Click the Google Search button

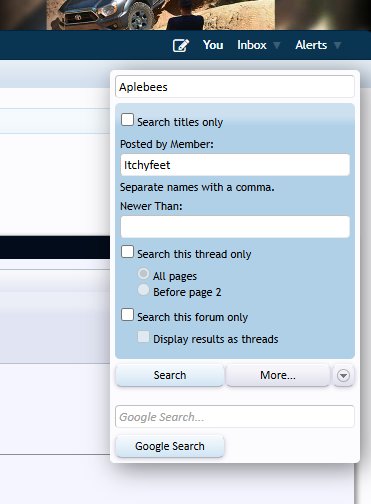[170, 446]
